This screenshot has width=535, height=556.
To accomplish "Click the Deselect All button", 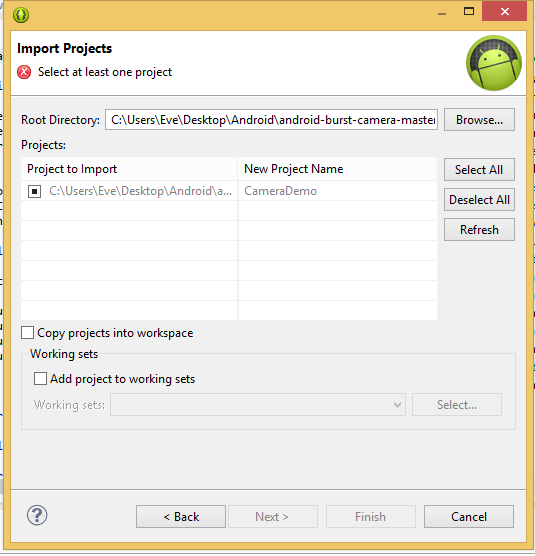I will coord(479,200).
